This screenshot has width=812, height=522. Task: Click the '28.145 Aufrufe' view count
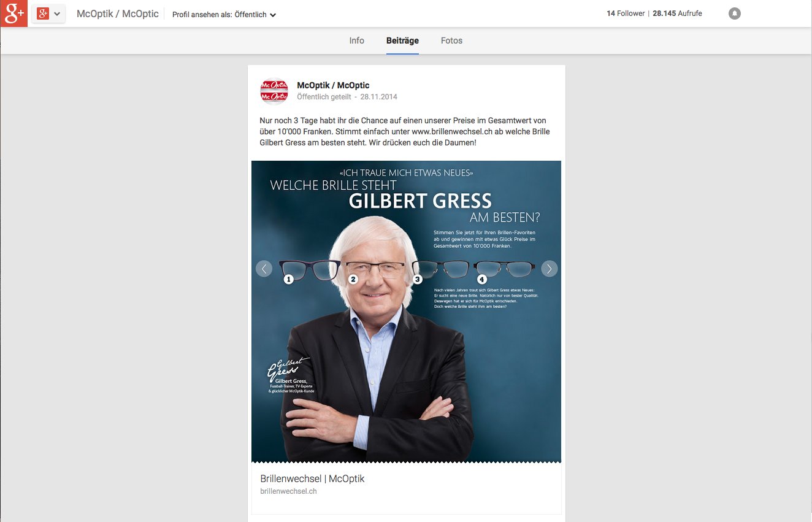tap(677, 13)
